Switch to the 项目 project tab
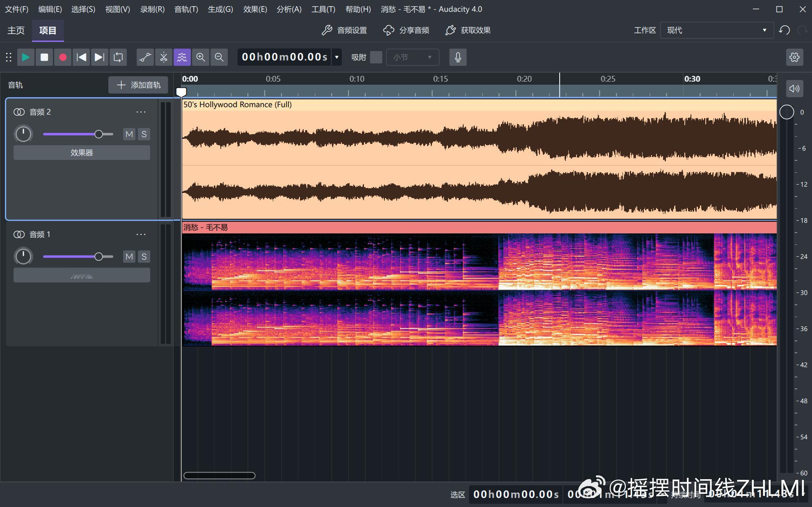Screen dimensions: 812x507 (48, 30)
